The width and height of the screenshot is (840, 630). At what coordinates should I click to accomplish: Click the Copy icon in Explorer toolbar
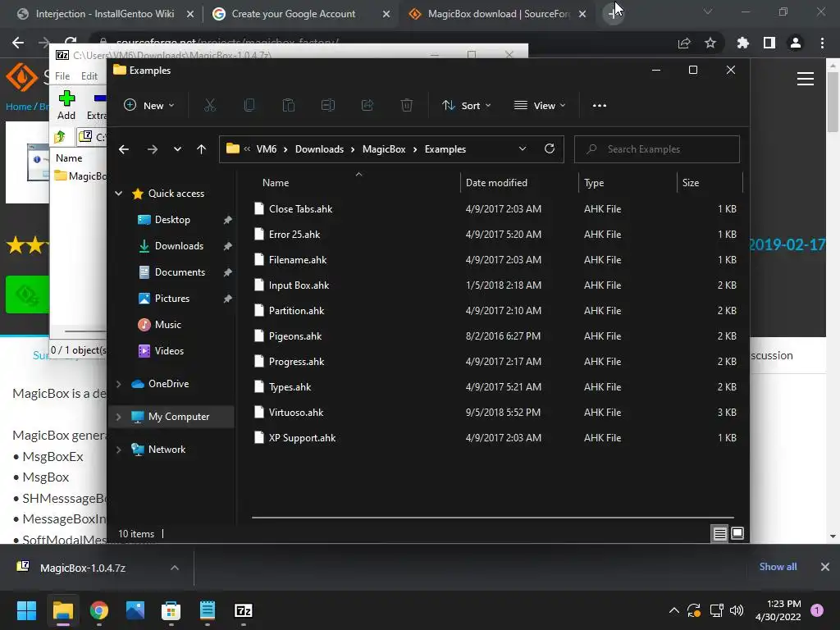(x=249, y=106)
